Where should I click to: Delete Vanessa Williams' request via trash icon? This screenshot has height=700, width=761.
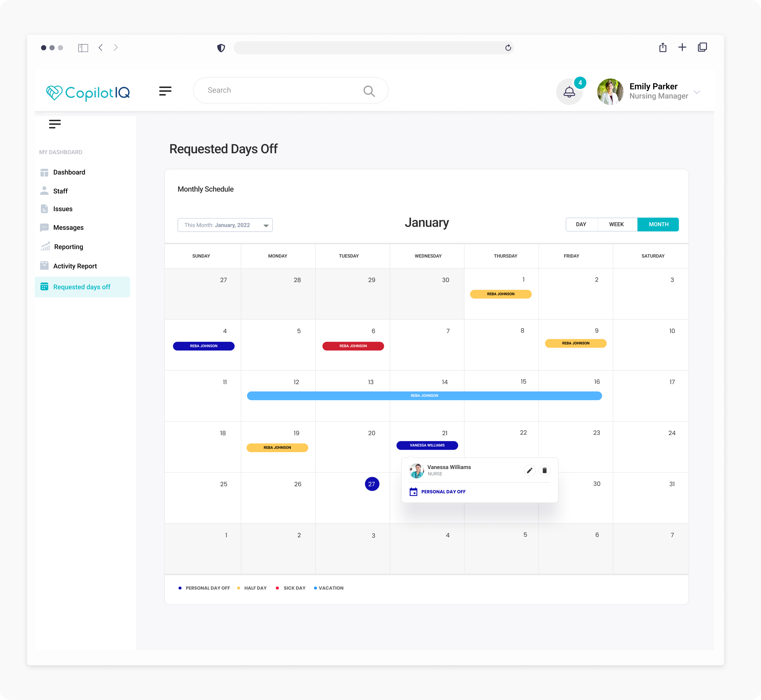click(x=544, y=470)
